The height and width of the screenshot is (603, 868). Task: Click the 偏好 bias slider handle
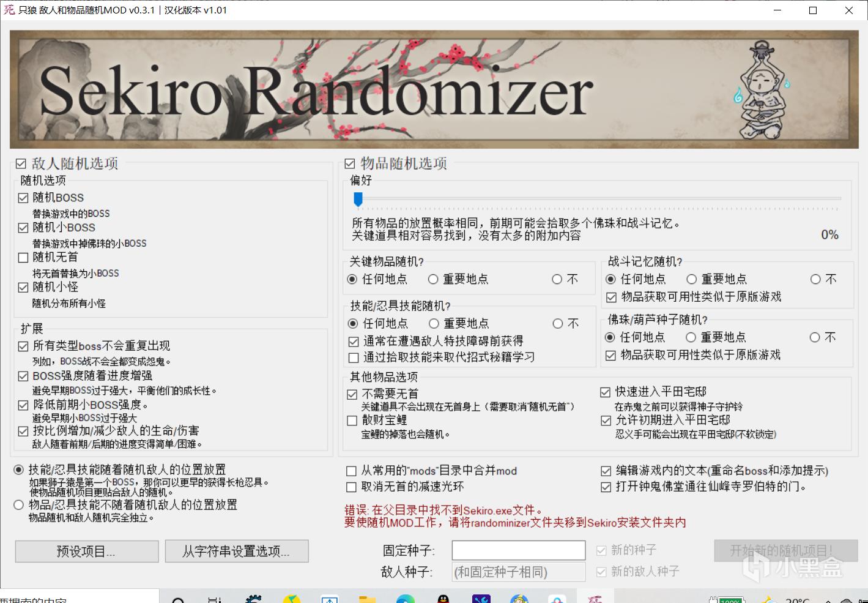click(x=358, y=199)
